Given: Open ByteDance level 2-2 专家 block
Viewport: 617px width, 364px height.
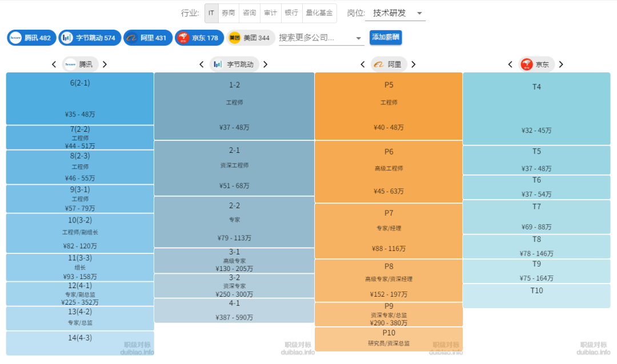Looking at the screenshot, I should [x=234, y=222].
